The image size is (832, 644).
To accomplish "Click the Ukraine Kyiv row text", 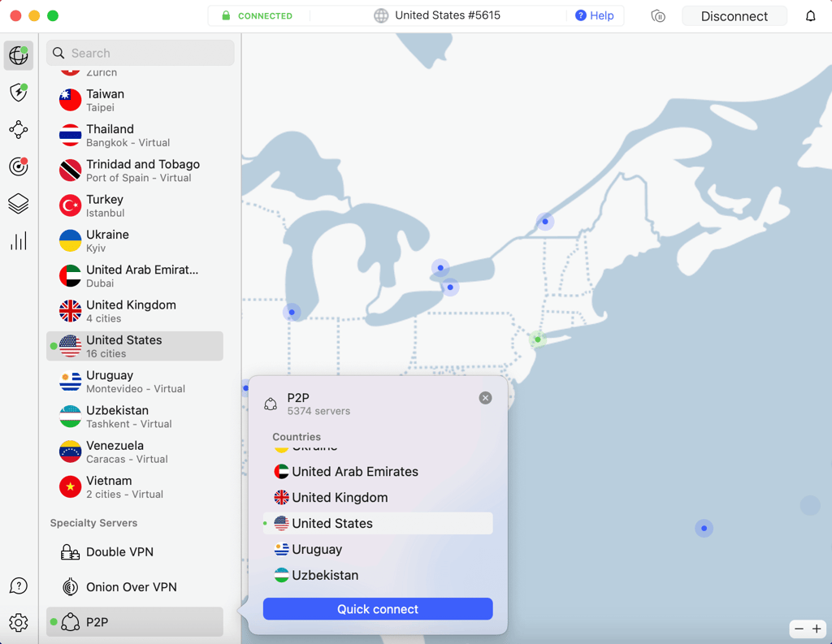I will click(108, 241).
